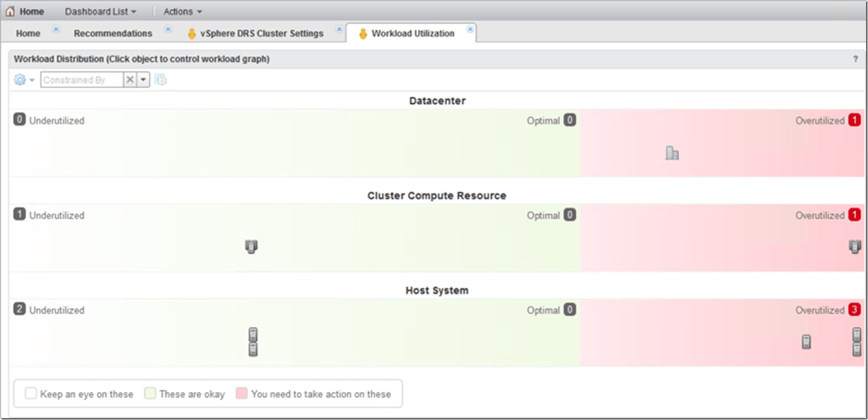Select the overutilized cluster icon

(x=855, y=246)
